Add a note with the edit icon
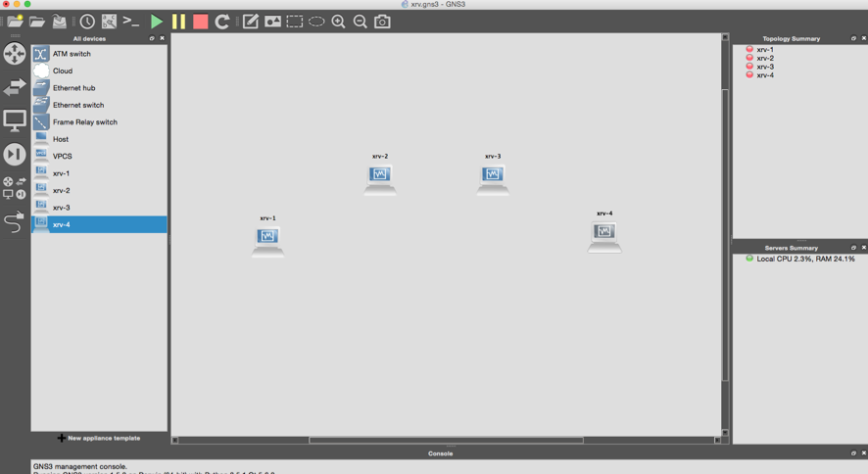The height and width of the screenshot is (474, 868). [250, 22]
